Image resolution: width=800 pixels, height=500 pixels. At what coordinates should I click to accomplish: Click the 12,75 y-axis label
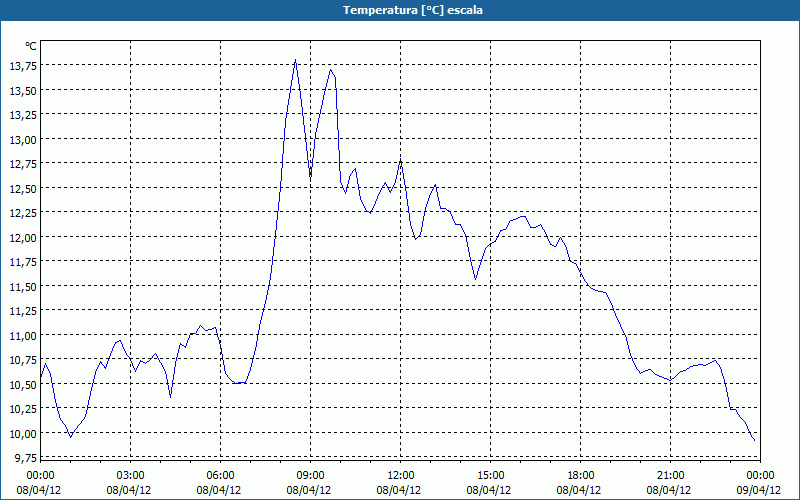(23, 164)
